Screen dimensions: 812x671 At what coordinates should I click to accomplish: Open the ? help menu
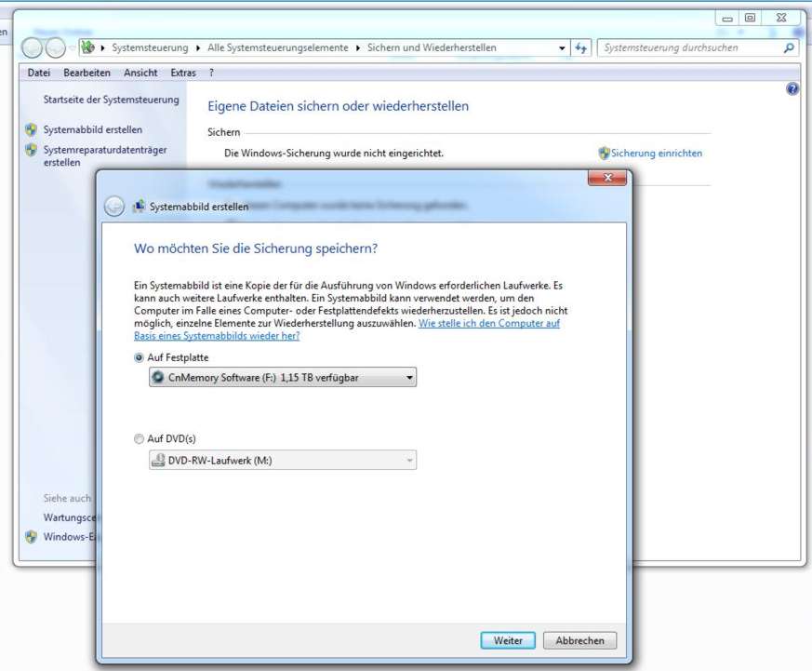click(x=211, y=74)
